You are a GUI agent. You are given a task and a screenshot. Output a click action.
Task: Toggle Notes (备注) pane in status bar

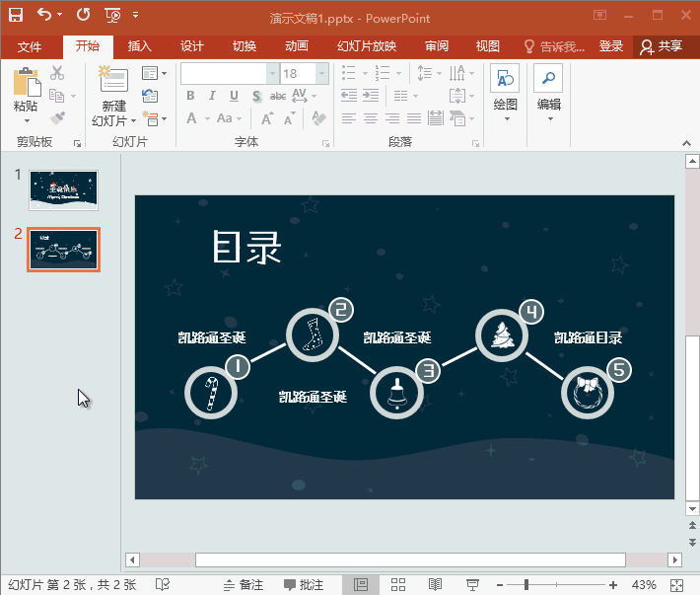[x=244, y=584]
